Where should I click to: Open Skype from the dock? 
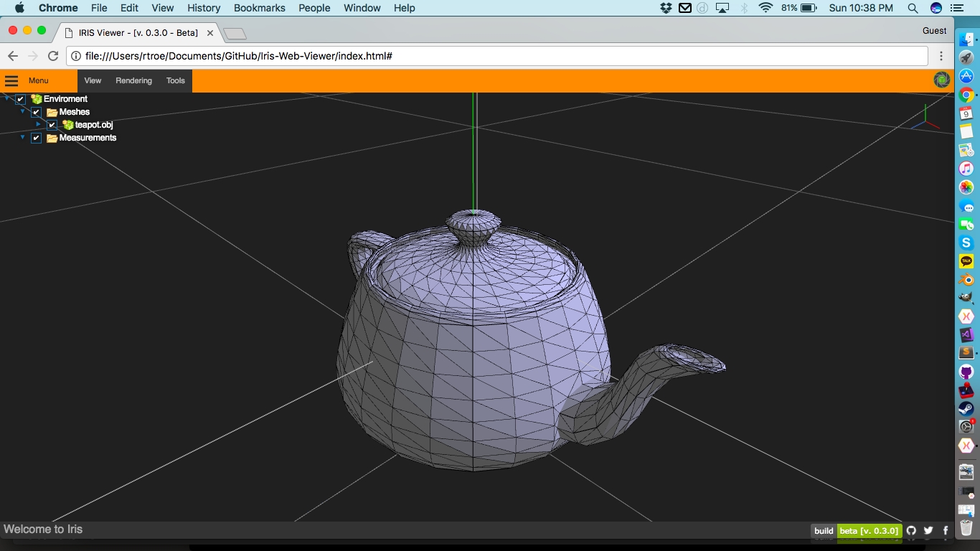tap(966, 243)
